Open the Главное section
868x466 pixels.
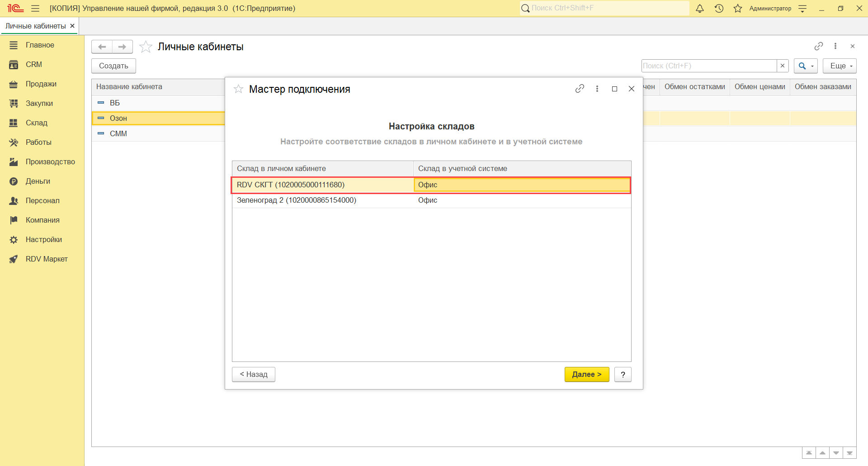point(40,45)
